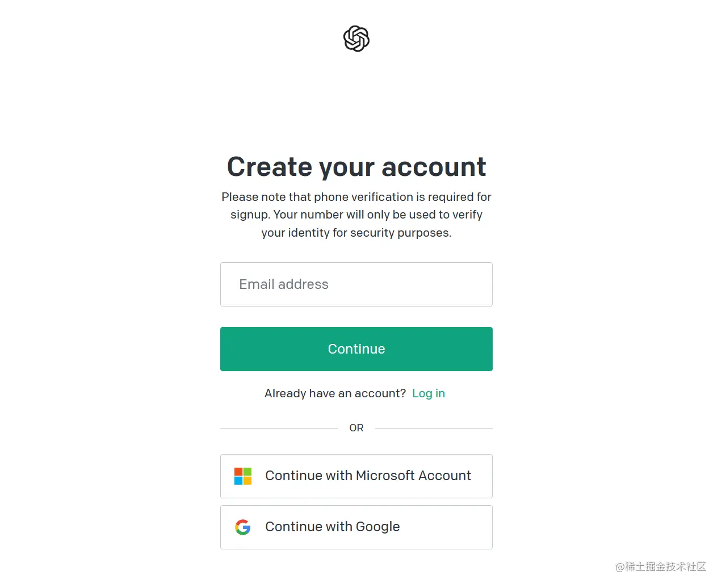
Task: Choose Continue with Google
Action: pos(356,527)
